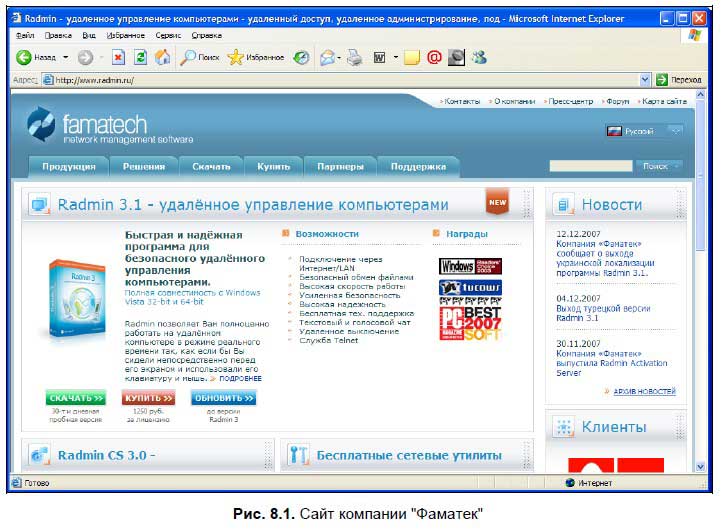
Task: Go to the Home page icon
Action: (162, 58)
